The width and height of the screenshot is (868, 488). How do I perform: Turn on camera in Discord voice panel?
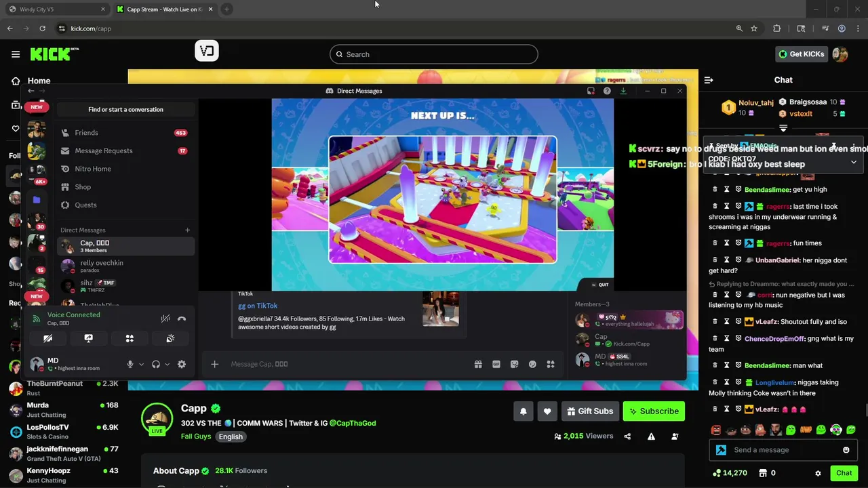[x=47, y=338]
